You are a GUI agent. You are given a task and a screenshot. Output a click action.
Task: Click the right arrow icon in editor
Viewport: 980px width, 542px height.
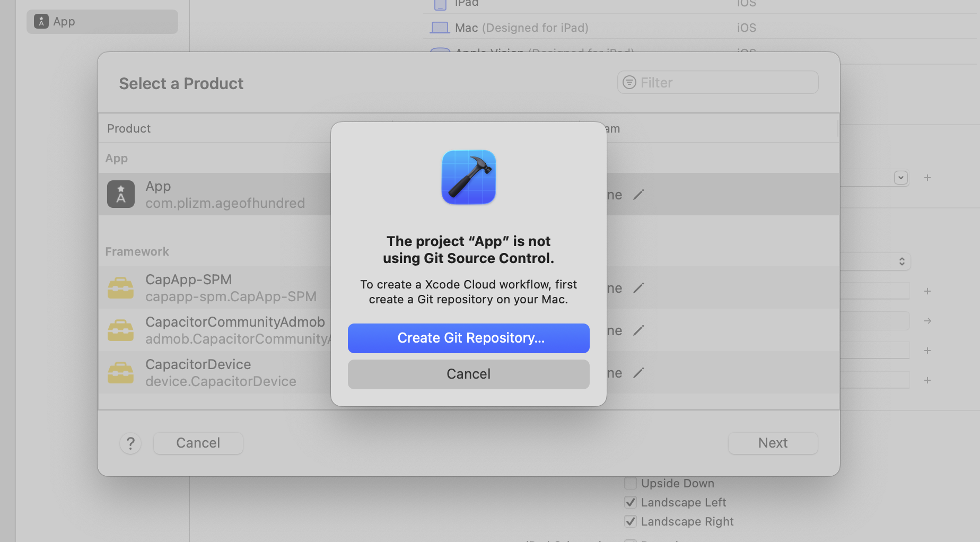(x=927, y=321)
